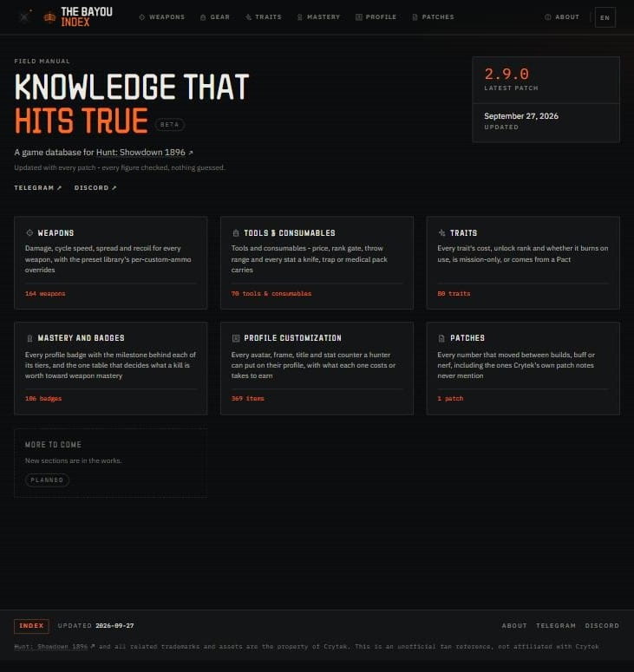Open the Mastery and Badges card heading
This screenshot has width=634, height=672.
click(x=81, y=338)
